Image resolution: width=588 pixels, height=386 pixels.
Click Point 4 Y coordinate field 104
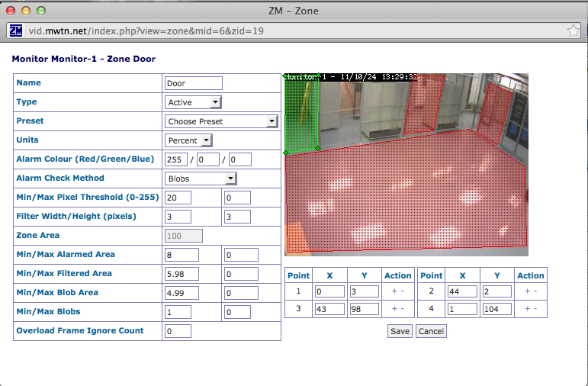tap(497, 309)
